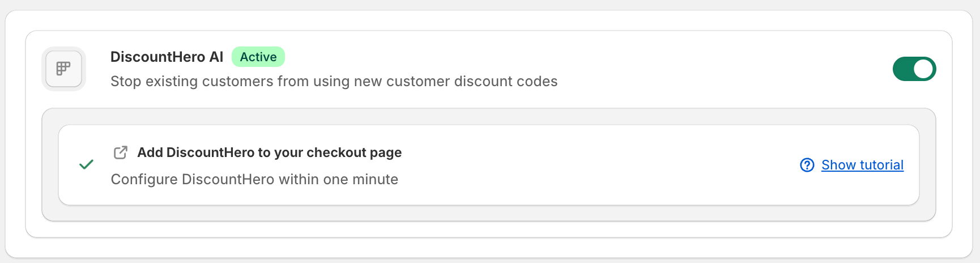
Task: Click the green Active status badge
Action: point(258,57)
